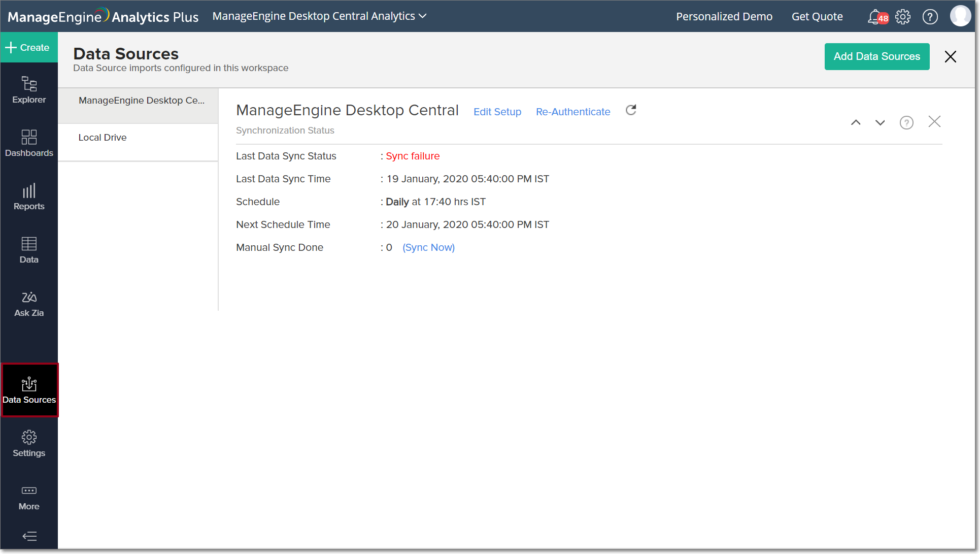The height and width of the screenshot is (554, 980).
Task: Click the user profile avatar
Action: (960, 16)
